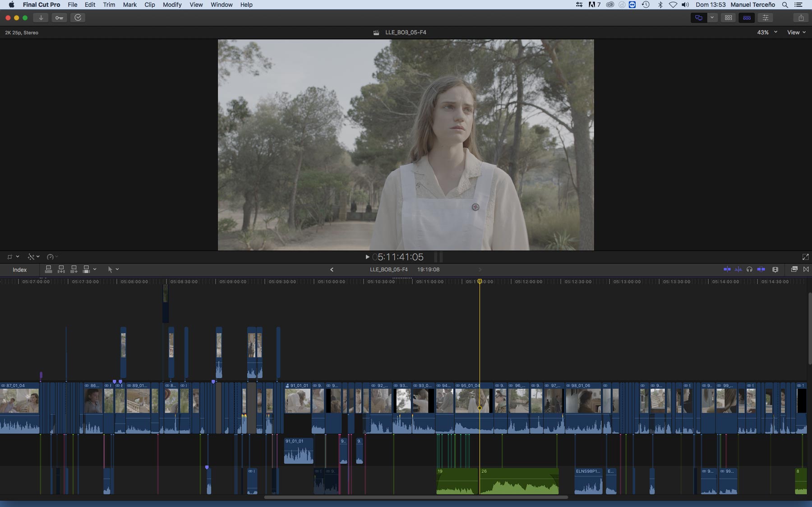
Task: Select green audio clip labeled 26
Action: coord(519,481)
